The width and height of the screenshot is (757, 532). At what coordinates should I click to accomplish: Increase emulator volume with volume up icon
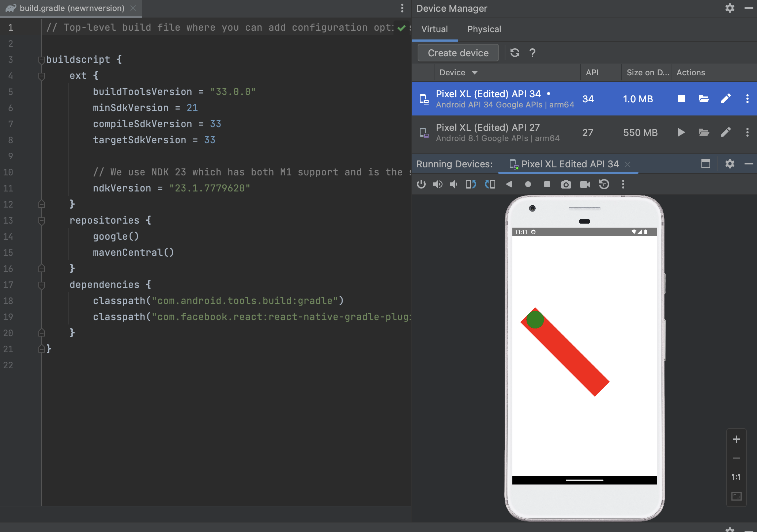(x=437, y=184)
